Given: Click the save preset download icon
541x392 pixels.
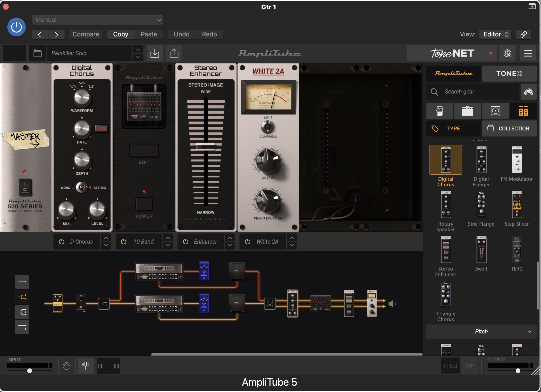Looking at the screenshot, I should click(155, 53).
